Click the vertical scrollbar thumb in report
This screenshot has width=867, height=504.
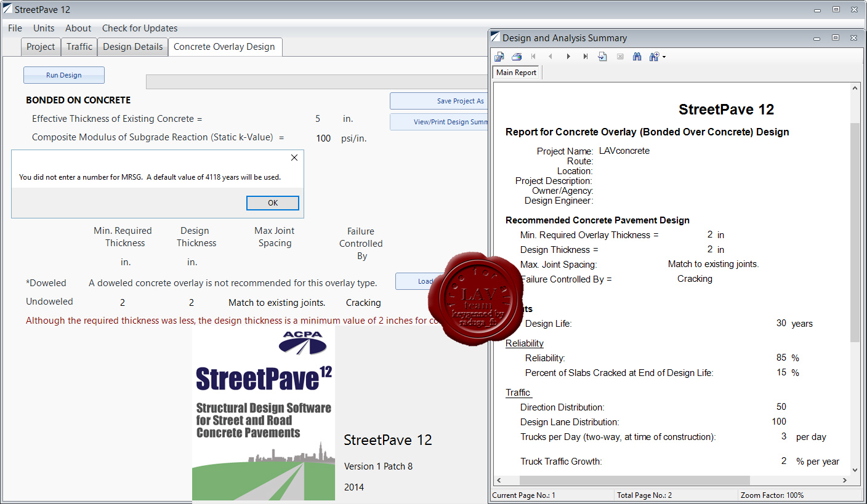pyautogui.click(x=855, y=233)
